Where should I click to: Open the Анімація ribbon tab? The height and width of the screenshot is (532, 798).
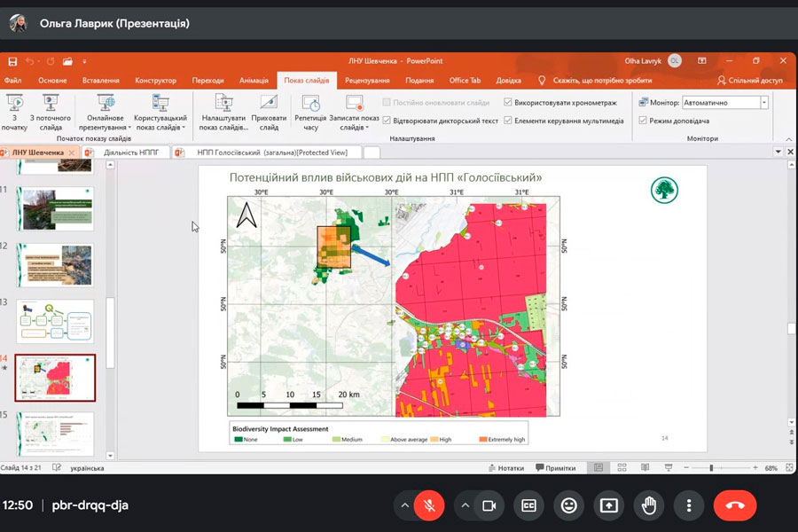point(253,81)
